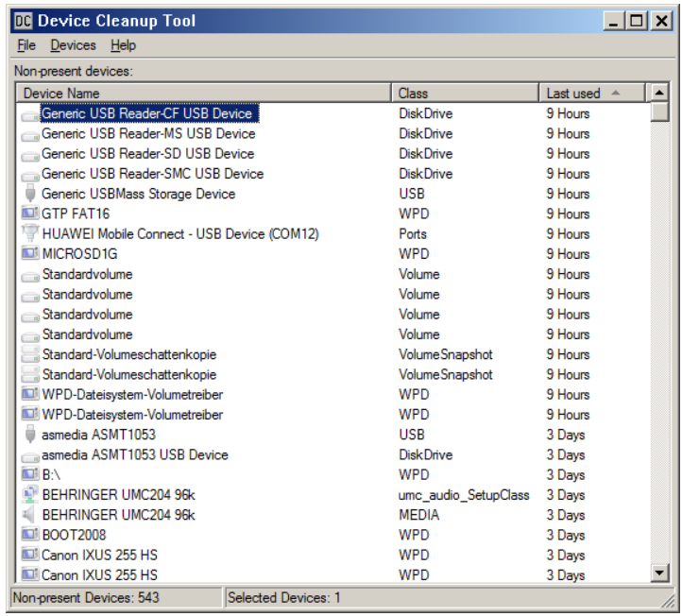Sort by the Class column header
The image size is (682, 616).
[x=465, y=94]
